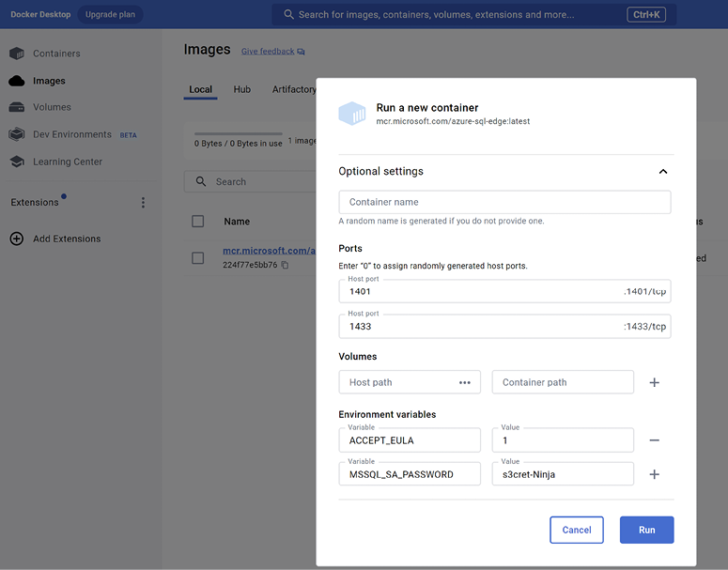The width and height of the screenshot is (728, 570).
Task: Click the Name column header
Action: pos(237,222)
